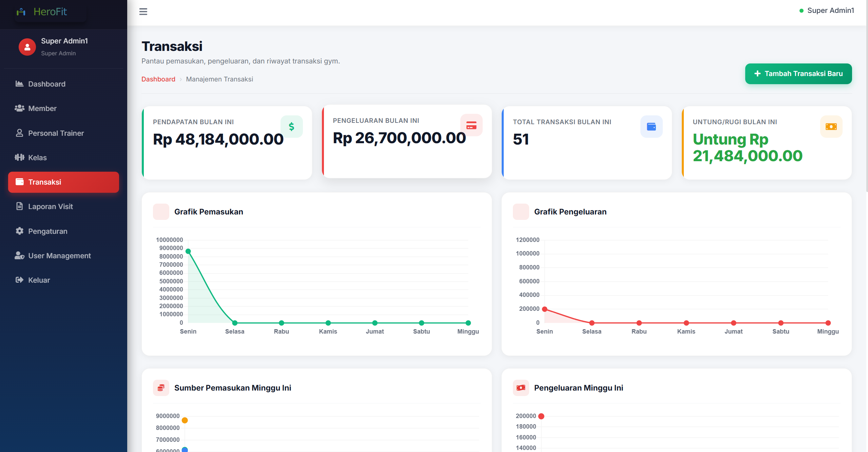This screenshot has width=868, height=452.
Task: Click the green online status dot in header
Action: tap(801, 11)
